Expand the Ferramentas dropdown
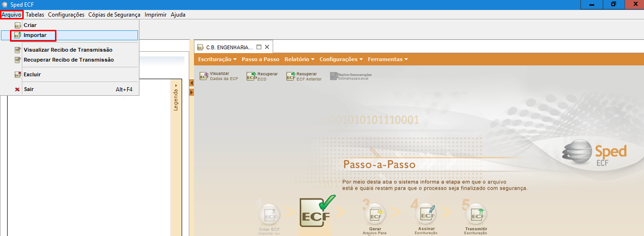Viewport: 644px width, 236px height. 388,59
